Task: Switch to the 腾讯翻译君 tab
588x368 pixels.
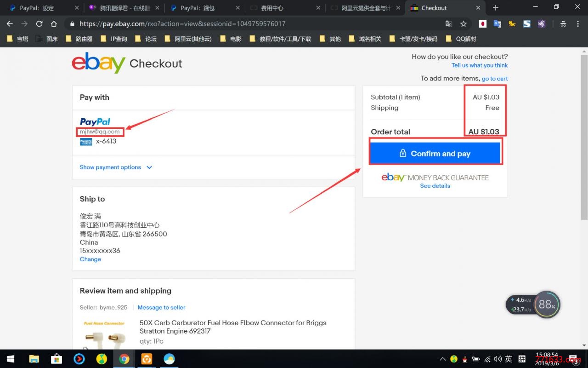Action: [124, 8]
